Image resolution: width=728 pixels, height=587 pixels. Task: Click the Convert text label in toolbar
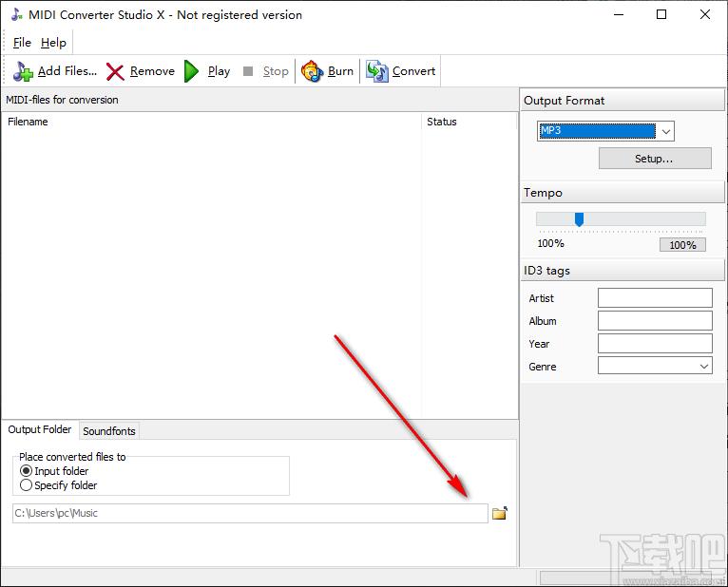pos(413,71)
